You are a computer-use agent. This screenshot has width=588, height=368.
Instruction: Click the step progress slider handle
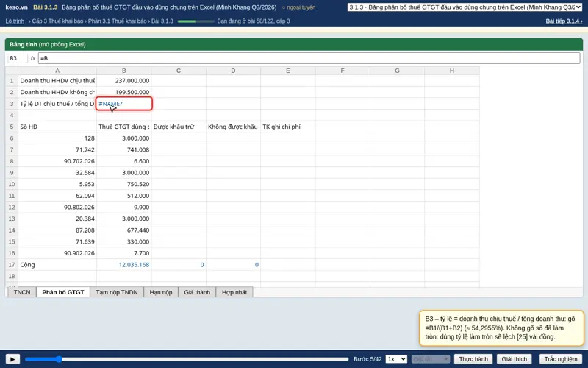tap(59, 359)
